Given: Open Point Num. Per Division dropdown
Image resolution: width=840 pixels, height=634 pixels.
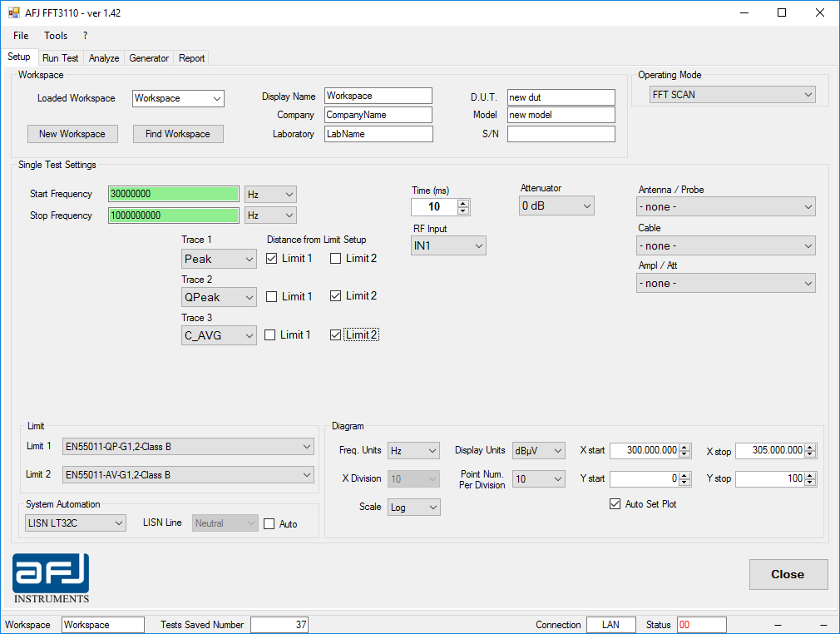Looking at the screenshot, I should 538,478.
